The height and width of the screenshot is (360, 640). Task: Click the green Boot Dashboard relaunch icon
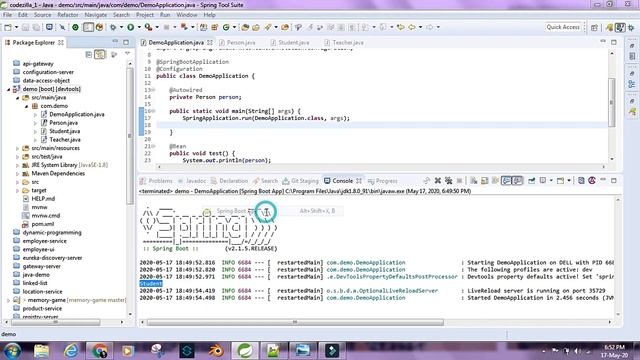(x=75, y=27)
